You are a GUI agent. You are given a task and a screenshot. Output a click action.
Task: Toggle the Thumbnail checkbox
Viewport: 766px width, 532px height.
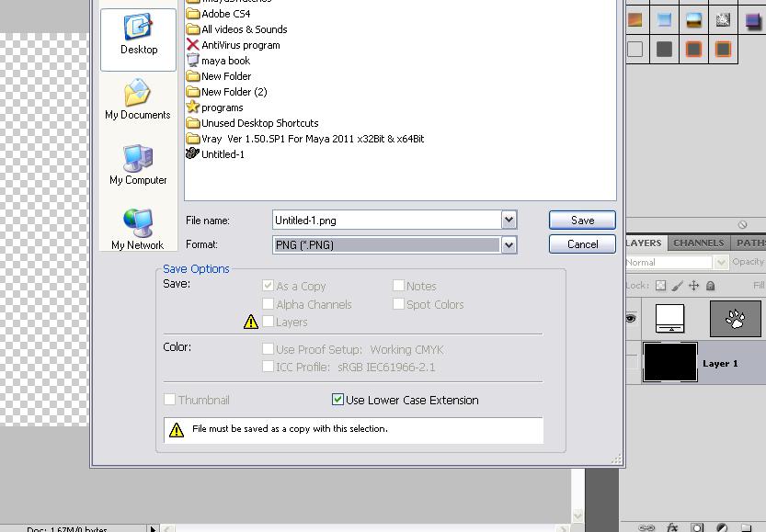pyautogui.click(x=169, y=400)
